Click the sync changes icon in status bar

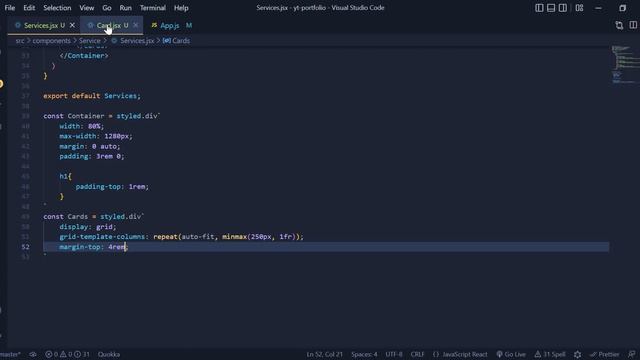coord(33,354)
